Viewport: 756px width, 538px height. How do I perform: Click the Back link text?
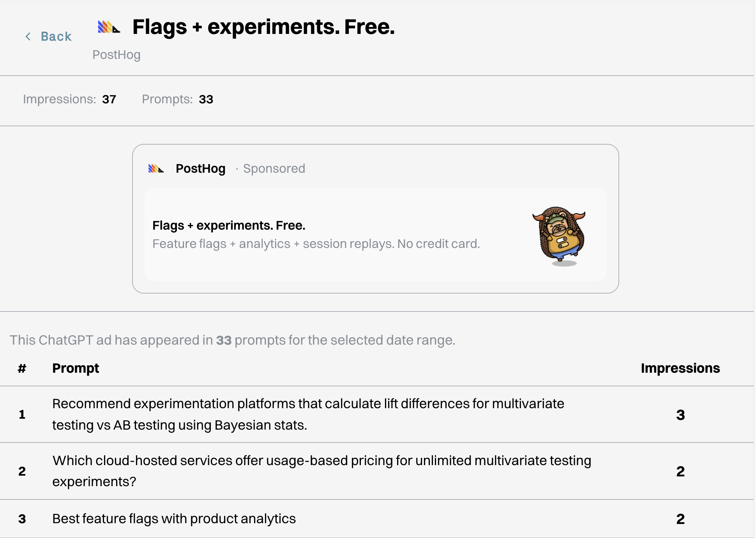(x=56, y=37)
